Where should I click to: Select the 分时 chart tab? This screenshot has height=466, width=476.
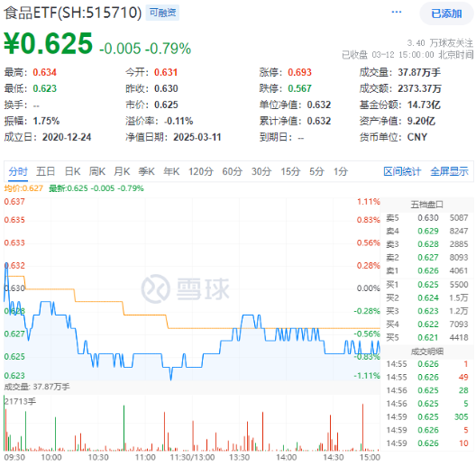pyautogui.click(x=18, y=171)
